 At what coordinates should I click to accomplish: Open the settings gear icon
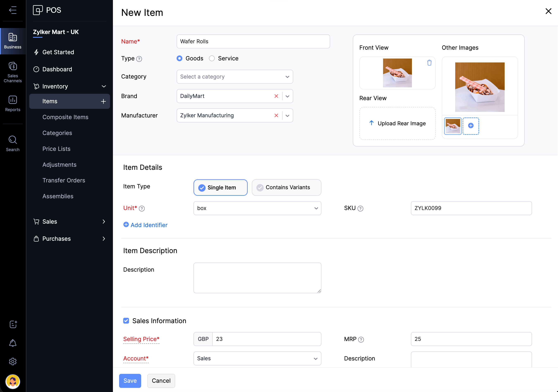point(13,361)
